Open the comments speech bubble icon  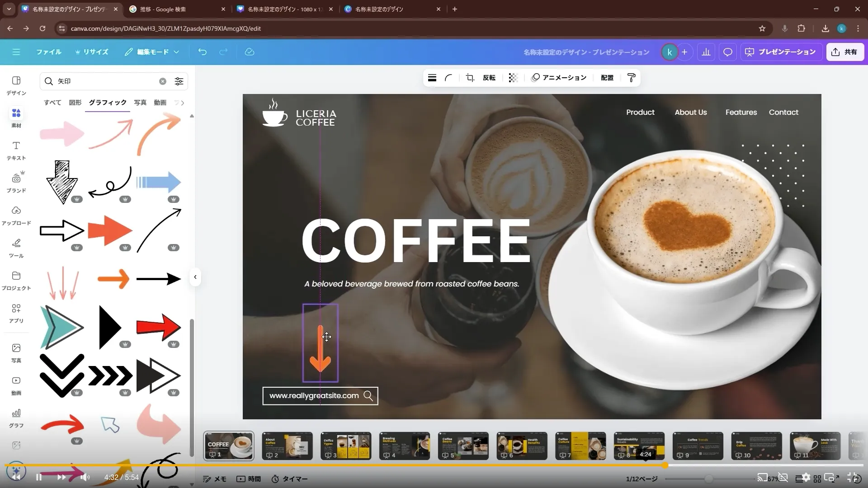click(x=727, y=52)
